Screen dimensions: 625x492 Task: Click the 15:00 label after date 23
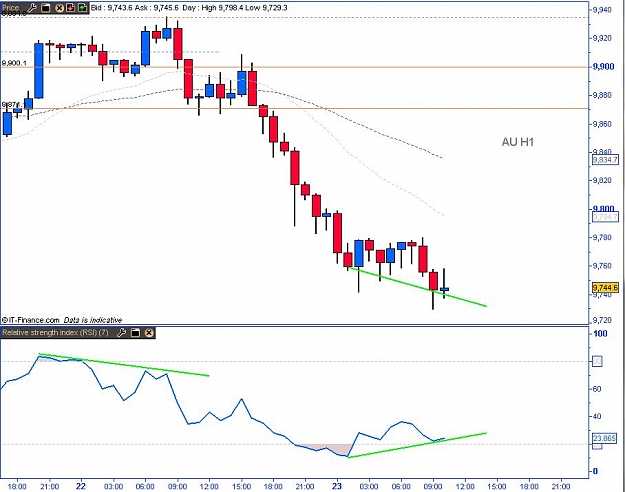[497, 486]
